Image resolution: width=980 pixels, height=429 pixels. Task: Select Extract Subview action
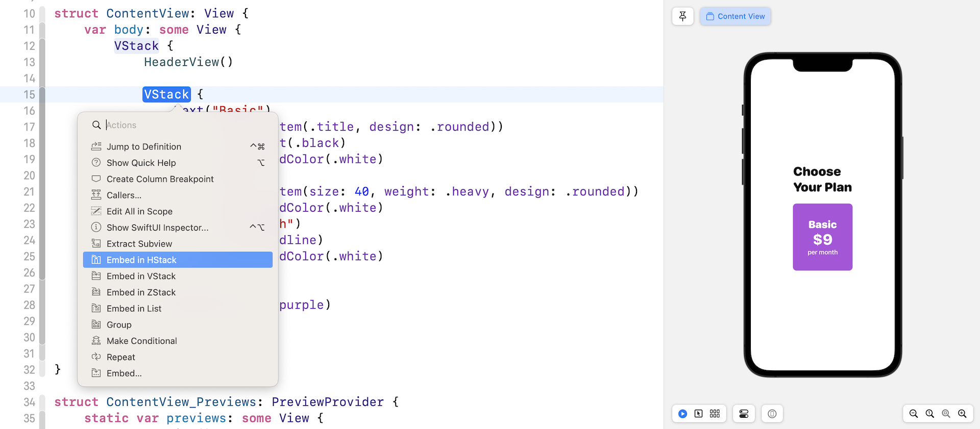[139, 244]
